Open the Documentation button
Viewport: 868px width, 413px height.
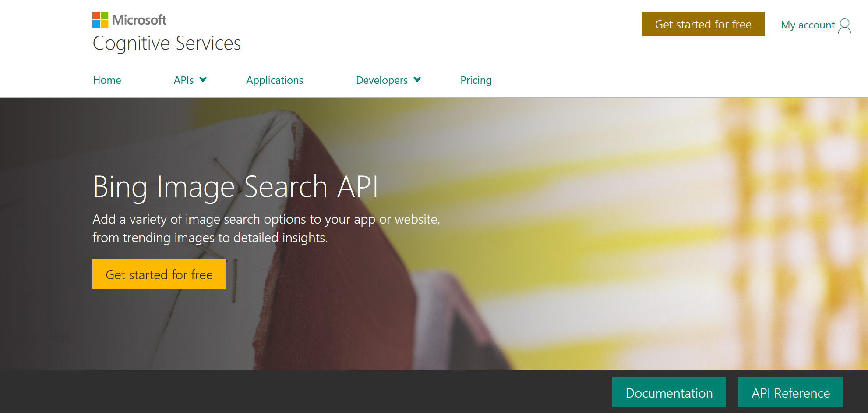(x=669, y=392)
